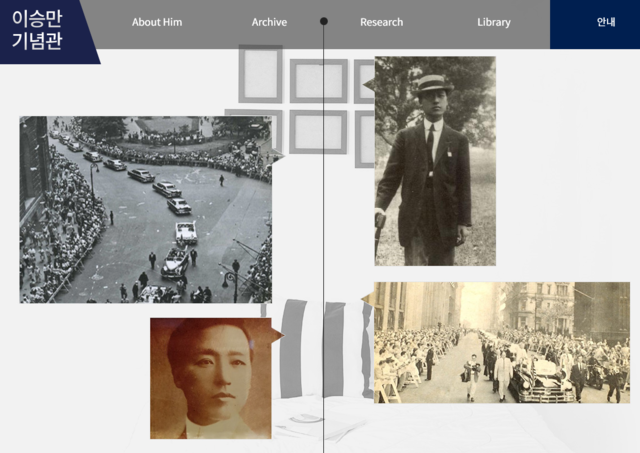Click the tall picture frame graphic top-left
This screenshot has height=453, width=640.
(261, 73)
